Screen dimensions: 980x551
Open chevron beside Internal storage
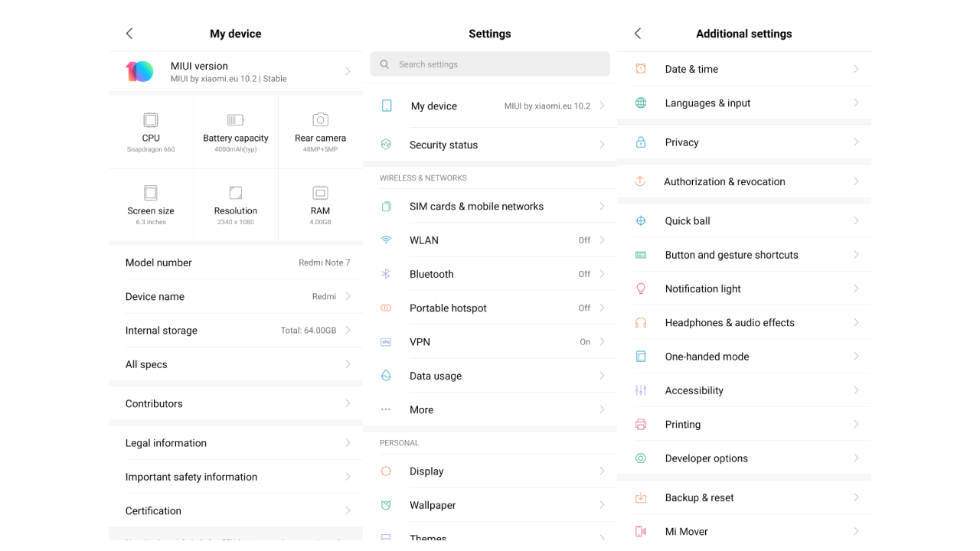[348, 330]
